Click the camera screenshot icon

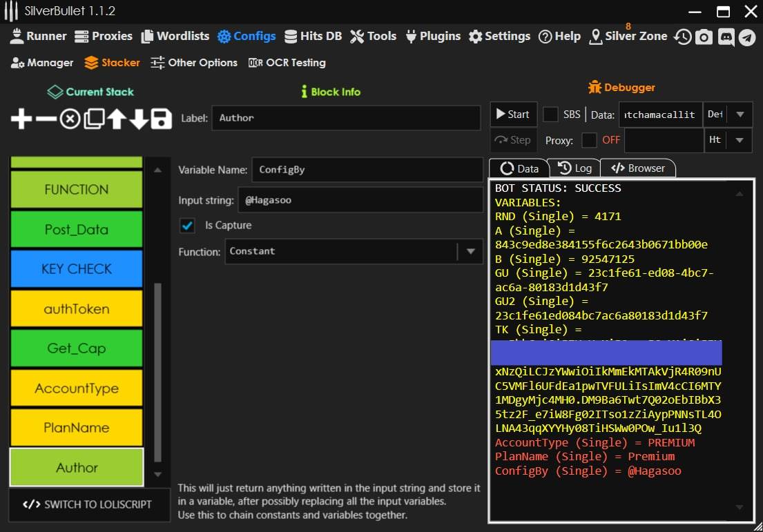tap(704, 37)
